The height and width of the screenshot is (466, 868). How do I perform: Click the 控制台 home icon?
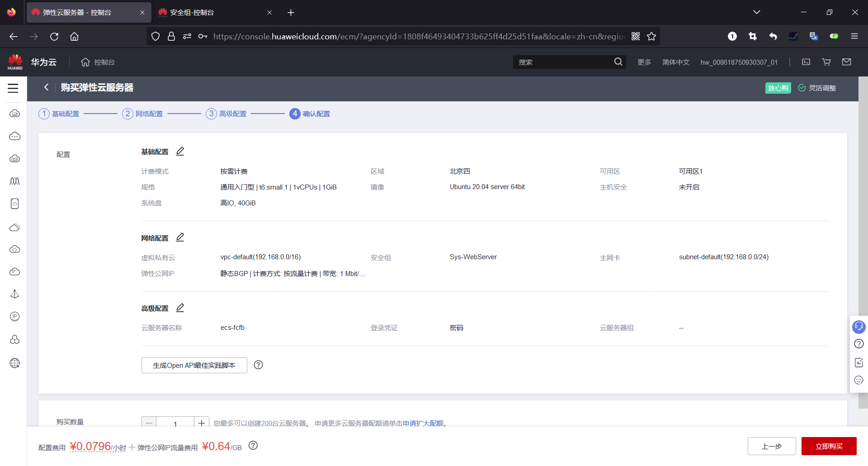coord(85,62)
